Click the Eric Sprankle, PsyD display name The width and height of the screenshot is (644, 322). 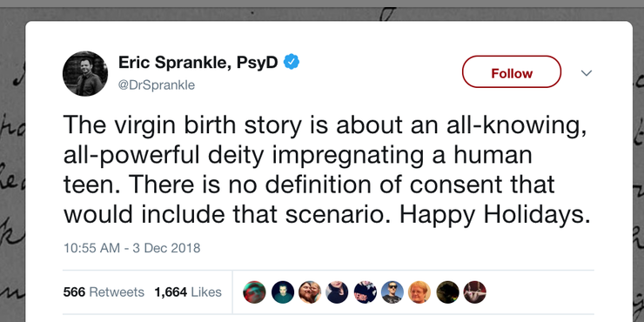pyautogui.click(x=198, y=63)
